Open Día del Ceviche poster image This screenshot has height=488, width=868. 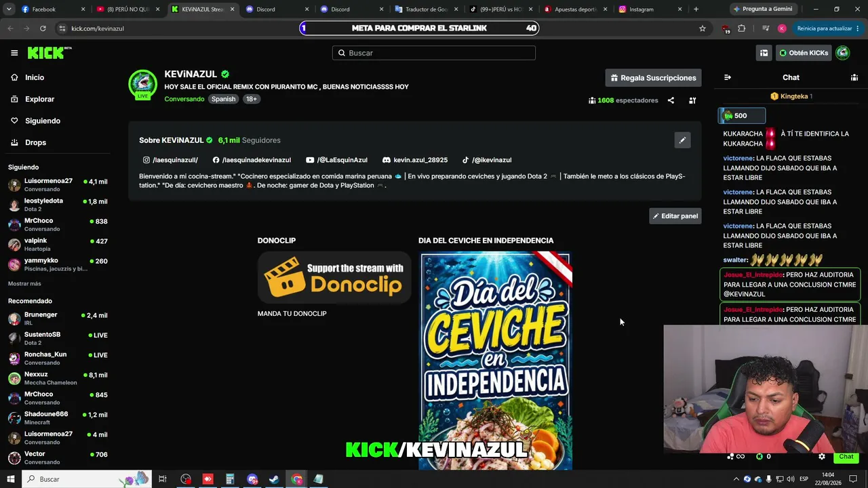pos(495,361)
